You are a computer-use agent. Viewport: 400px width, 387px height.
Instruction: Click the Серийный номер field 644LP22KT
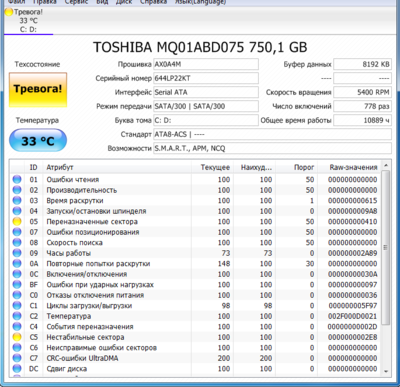coord(206,78)
